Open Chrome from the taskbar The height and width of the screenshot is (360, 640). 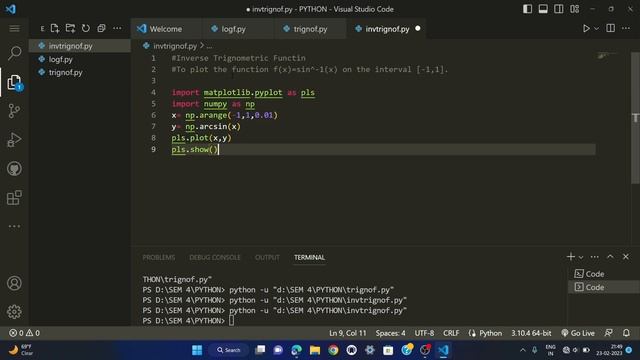[333, 350]
